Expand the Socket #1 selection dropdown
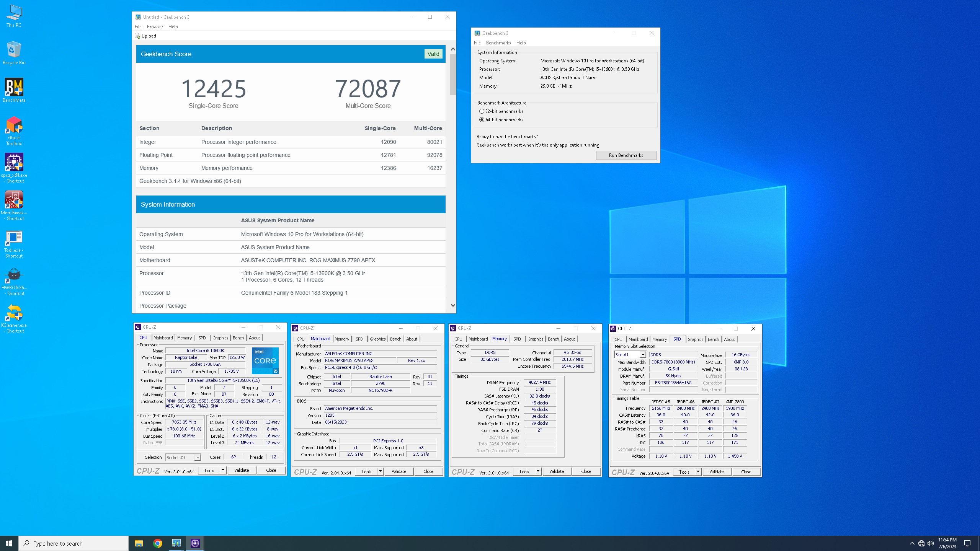Screen dimensions: 980x551 click(x=198, y=458)
